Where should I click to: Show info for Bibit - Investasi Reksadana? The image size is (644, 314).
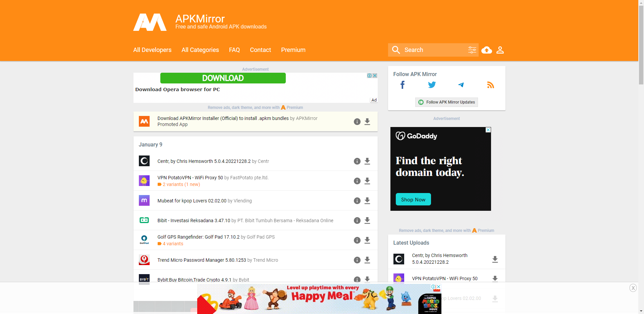357,221
